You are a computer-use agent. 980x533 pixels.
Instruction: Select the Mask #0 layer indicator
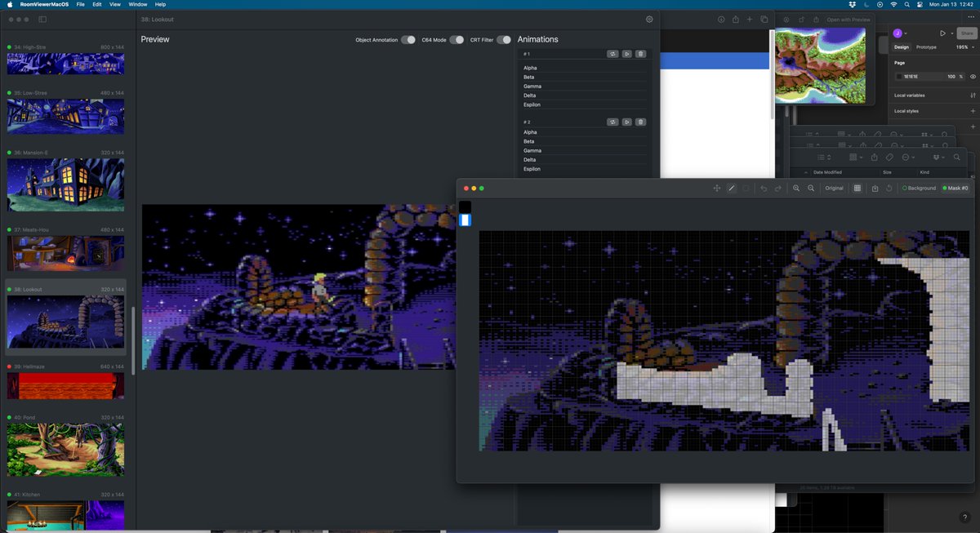click(x=955, y=189)
